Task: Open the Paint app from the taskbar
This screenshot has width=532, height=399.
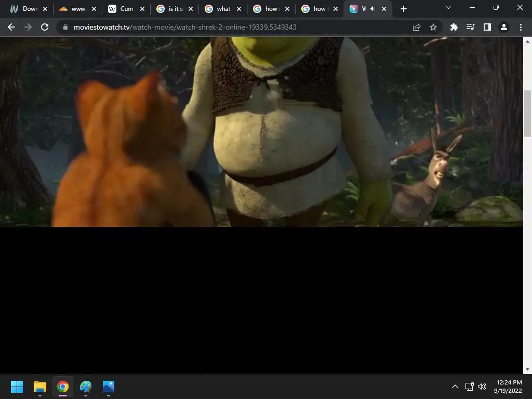Action: tap(86, 387)
